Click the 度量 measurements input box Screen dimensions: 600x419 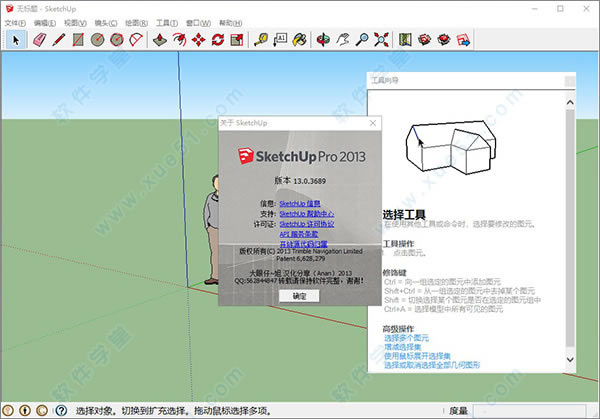tap(529, 411)
